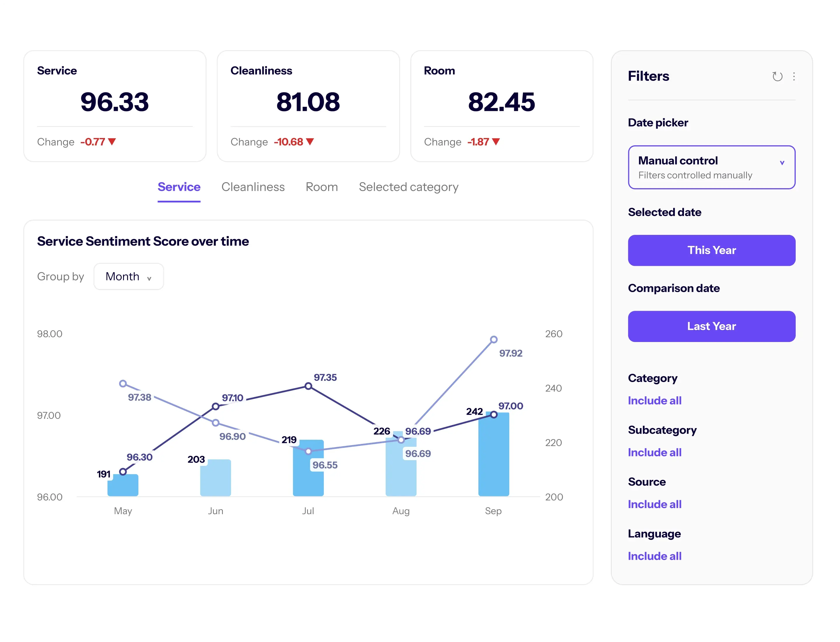The image size is (840, 642).
Task: Click Include all under Subcategory
Action: pyautogui.click(x=654, y=452)
